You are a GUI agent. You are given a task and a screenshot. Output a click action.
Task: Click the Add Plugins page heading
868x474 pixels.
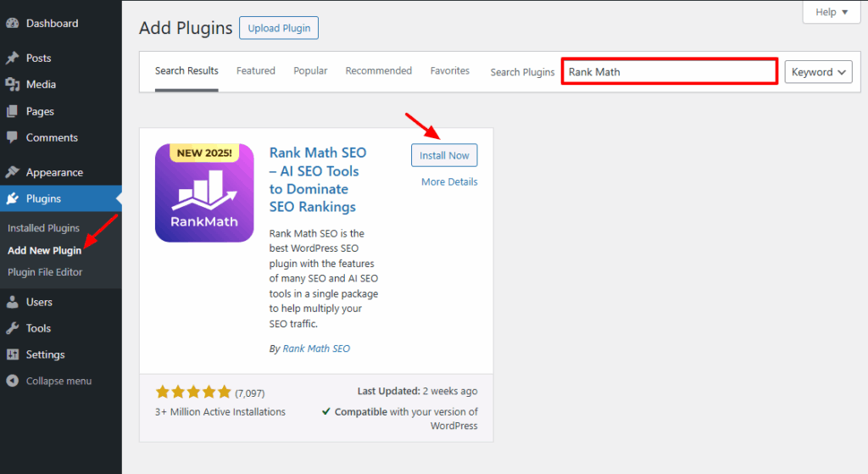coord(186,28)
